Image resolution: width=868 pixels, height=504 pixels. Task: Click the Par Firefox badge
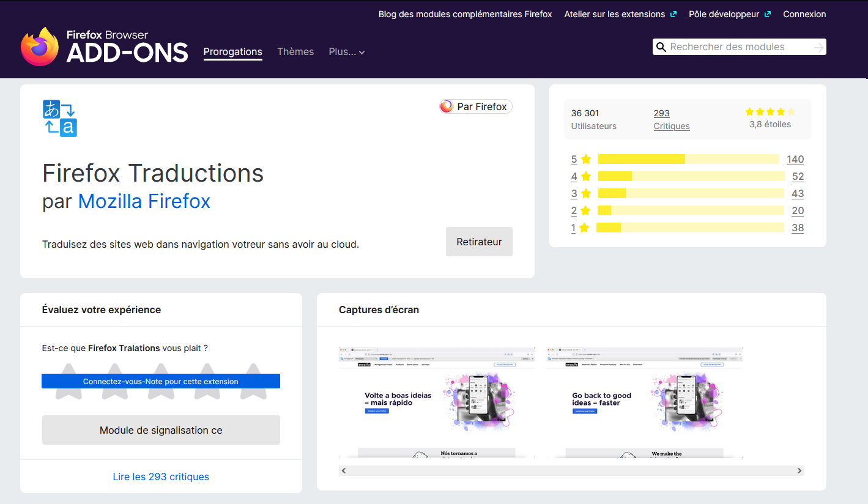click(x=475, y=106)
